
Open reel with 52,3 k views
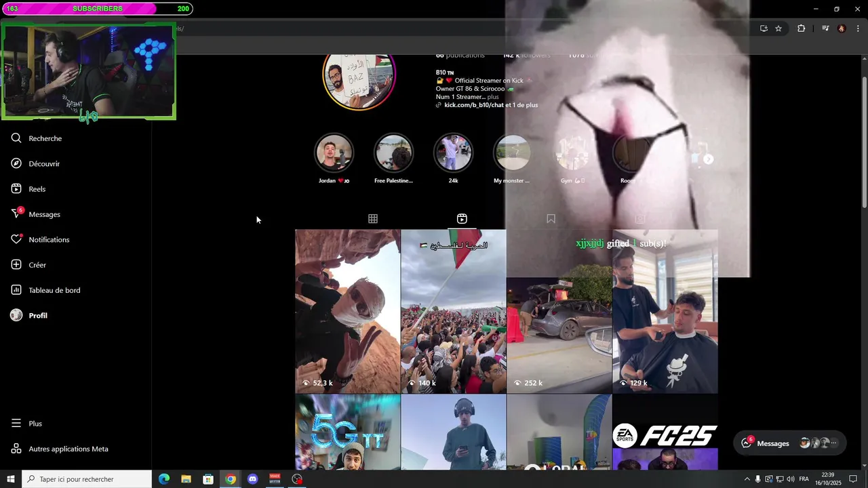point(348,311)
